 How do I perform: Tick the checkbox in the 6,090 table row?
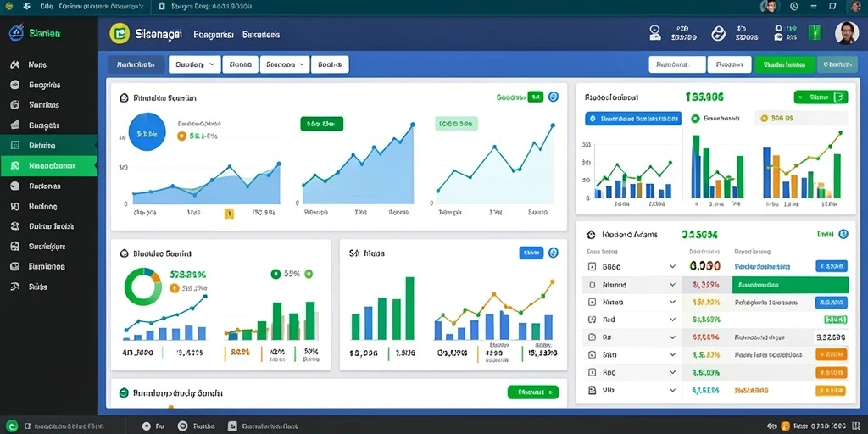(592, 266)
